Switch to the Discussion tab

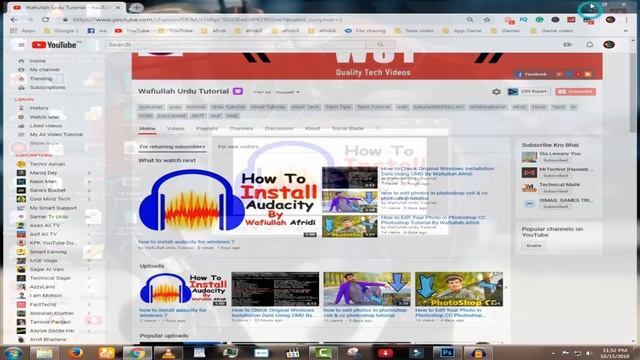coord(279,129)
